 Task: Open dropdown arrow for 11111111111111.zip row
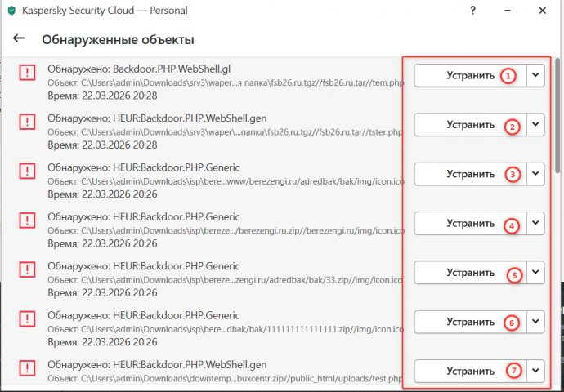[535, 322]
